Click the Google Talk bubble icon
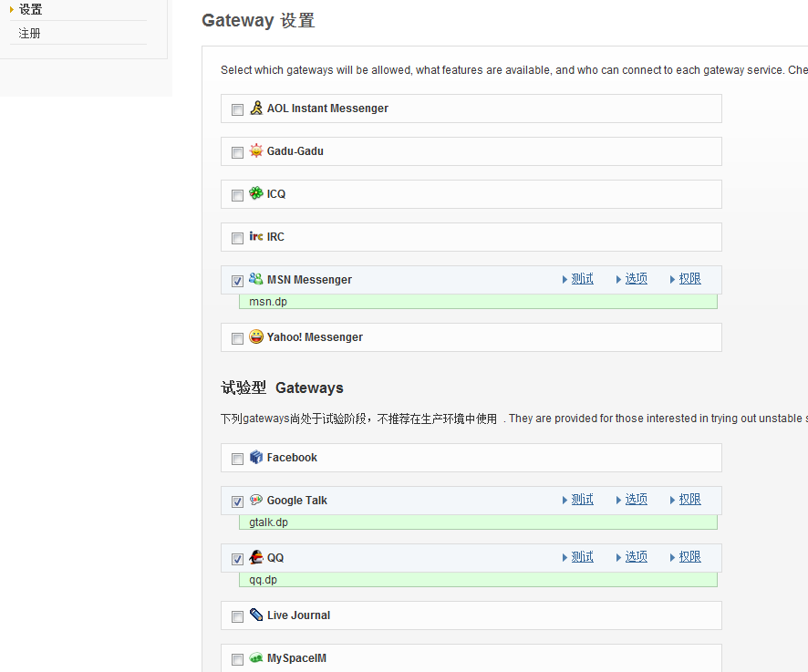 (x=256, y=500)
